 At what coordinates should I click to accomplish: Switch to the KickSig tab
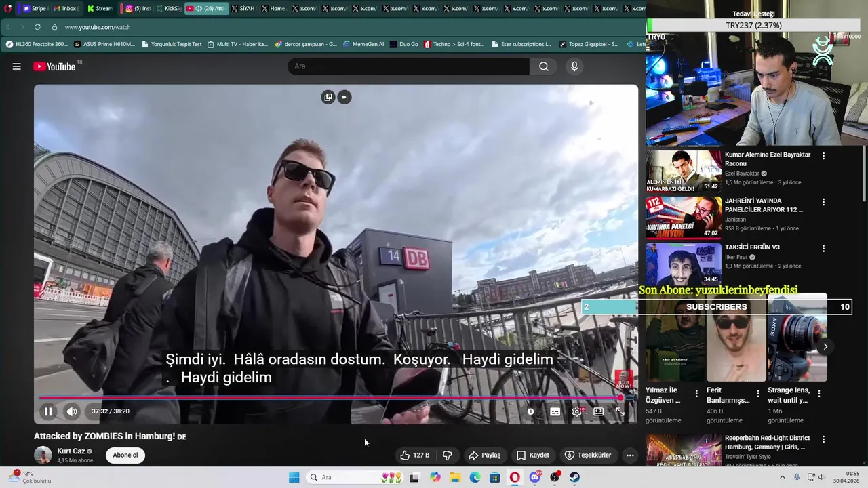click(x=168, y=9)
